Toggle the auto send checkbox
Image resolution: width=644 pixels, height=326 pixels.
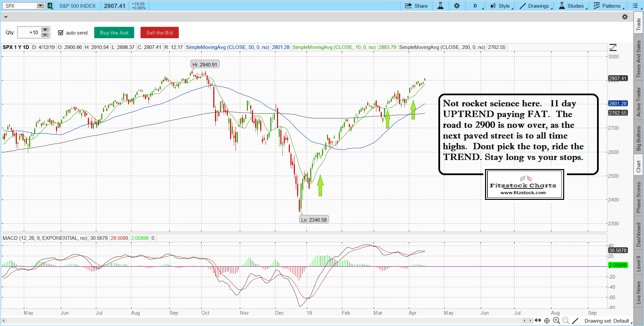61,33
